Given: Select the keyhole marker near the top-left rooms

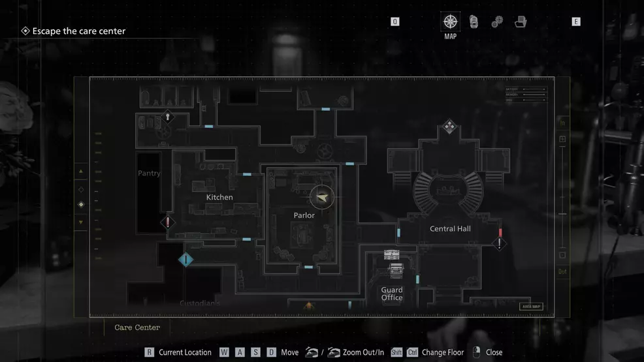Looking at the screenshot, I should click(x=168, y=117).
